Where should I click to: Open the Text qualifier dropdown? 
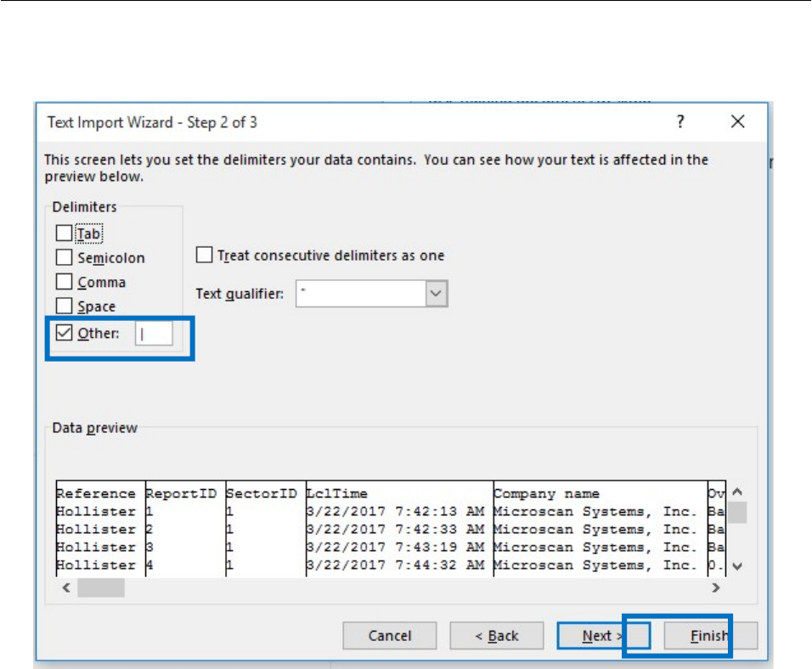[x=436, y=294]
